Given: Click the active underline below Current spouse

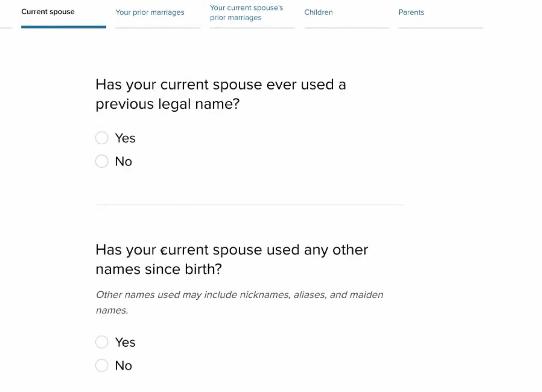Looking at the screenshot, I should click(x=63, y=27).
